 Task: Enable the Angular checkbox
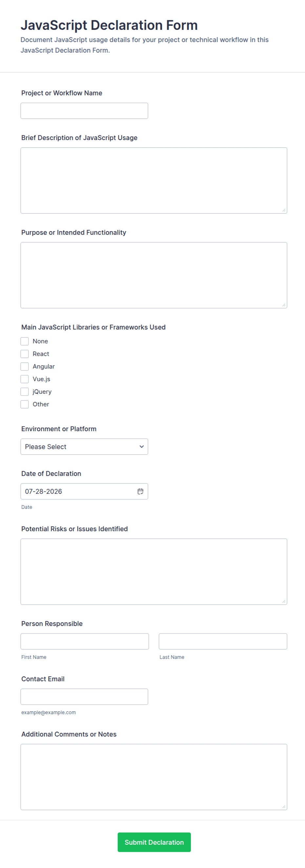[x=25, y=366]
